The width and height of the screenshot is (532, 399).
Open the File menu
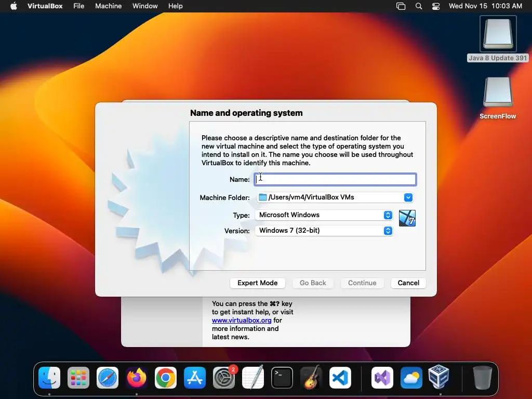pos(79,6)
